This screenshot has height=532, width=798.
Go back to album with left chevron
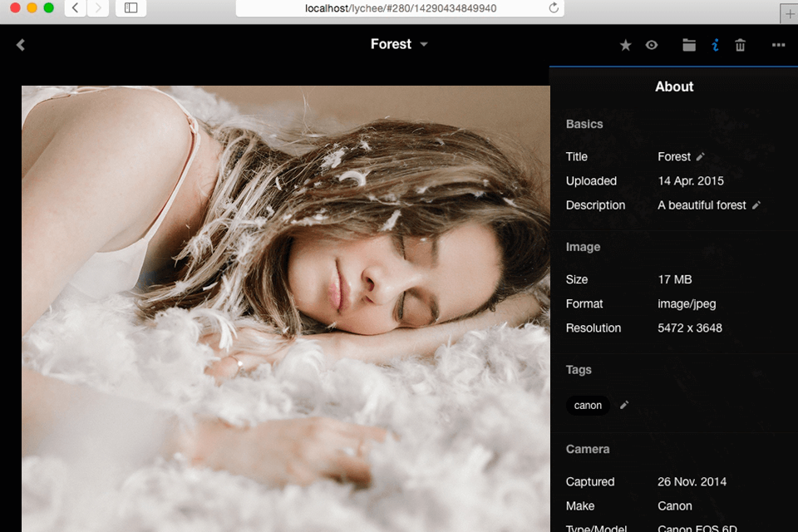[20, 45]
